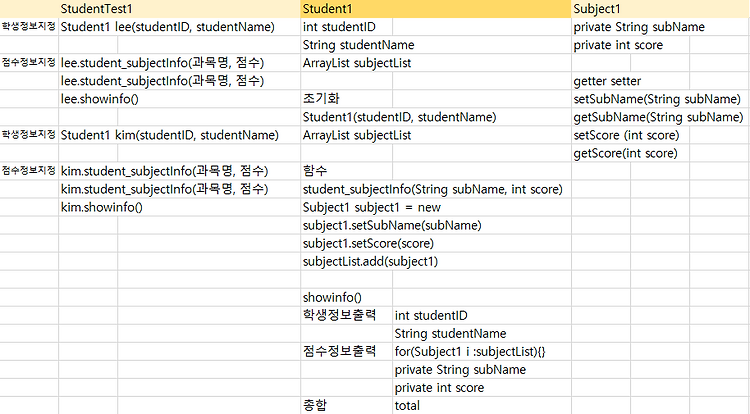750x414 pixels.
Task: Click cell 'Student1 kim(studentID, studentName)'
Action: tap(170, 135)
